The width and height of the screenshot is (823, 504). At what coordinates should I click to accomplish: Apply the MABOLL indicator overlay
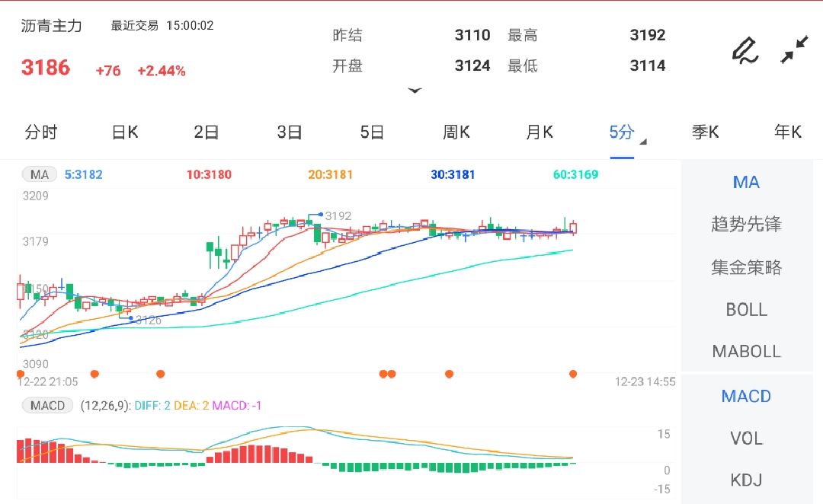pyautogui.click(x=746, y=351)
